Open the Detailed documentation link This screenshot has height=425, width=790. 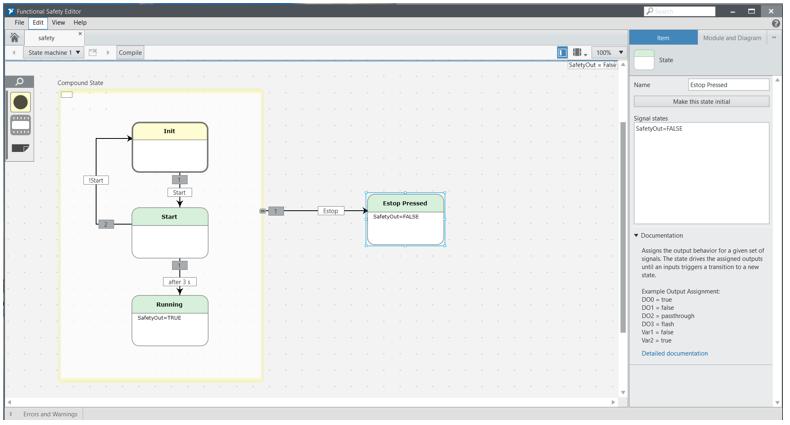[674, 353]
